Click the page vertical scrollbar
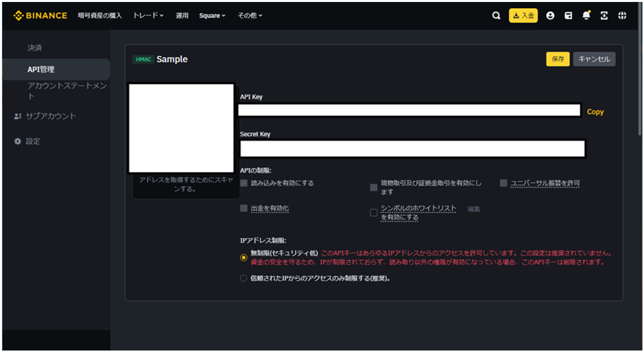Image resolution: width=644 pixels, height=353 pixels. coord(641,70)
